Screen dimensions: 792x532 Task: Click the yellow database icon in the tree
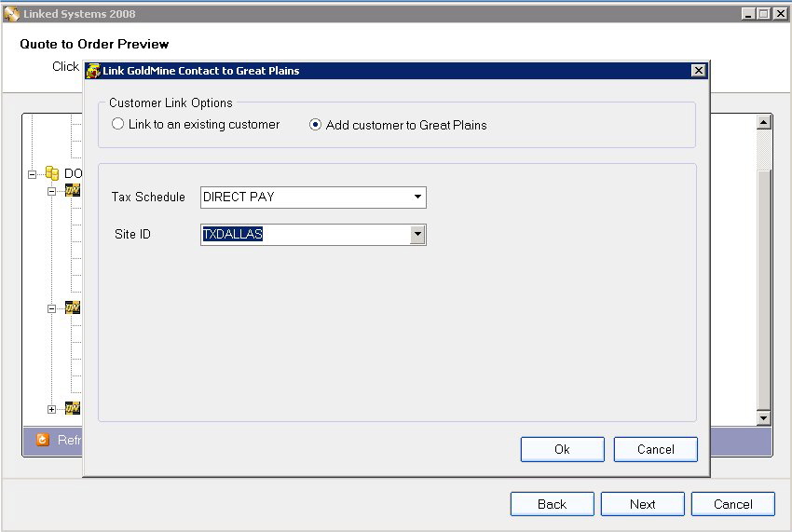click(52, 173)
